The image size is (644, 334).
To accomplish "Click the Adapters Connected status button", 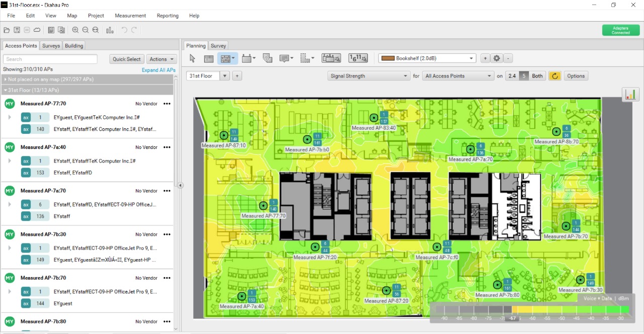I will click(x=620, y=30).
